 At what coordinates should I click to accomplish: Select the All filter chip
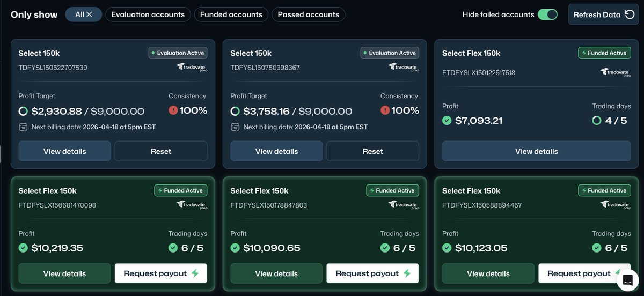tap(84, 14)
